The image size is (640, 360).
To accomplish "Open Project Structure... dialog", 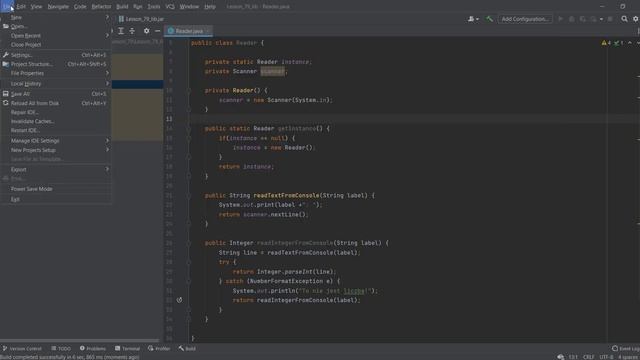I will [x=56, y=64].
